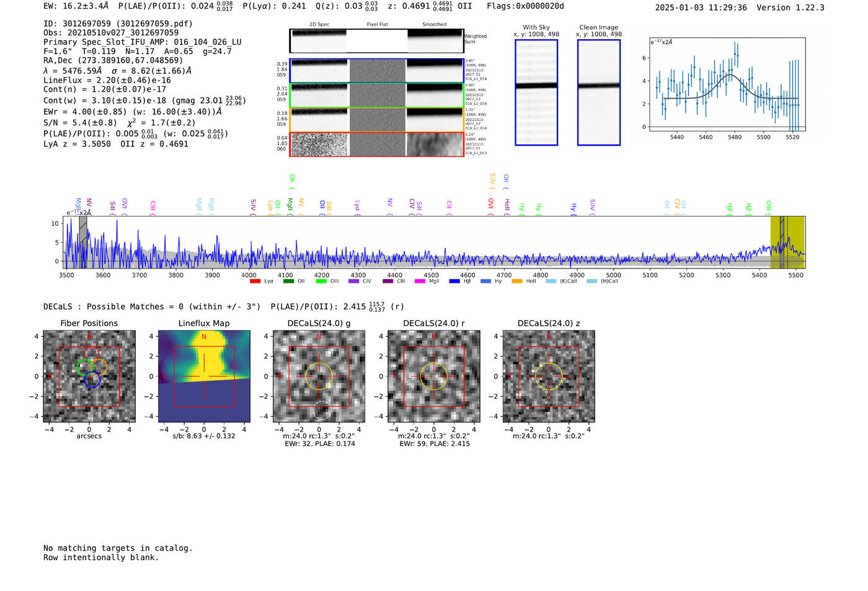868x591 pixels.
Task: Open the Lineflux Map image
Action: pyautogui.click(x=204, y=376)
